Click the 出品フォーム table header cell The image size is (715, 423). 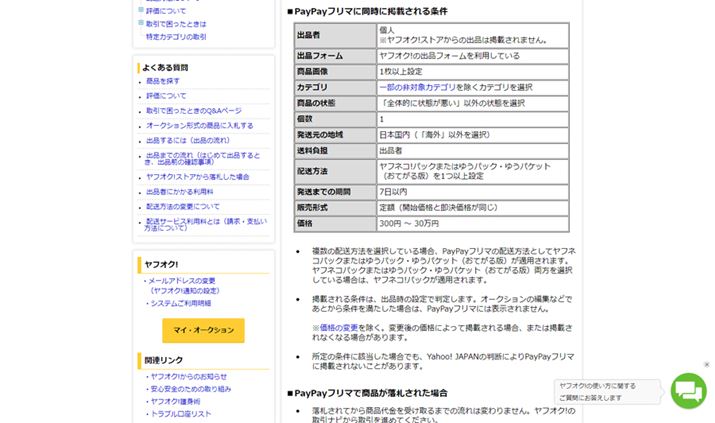pyautogui.click(x=336, y=56)
